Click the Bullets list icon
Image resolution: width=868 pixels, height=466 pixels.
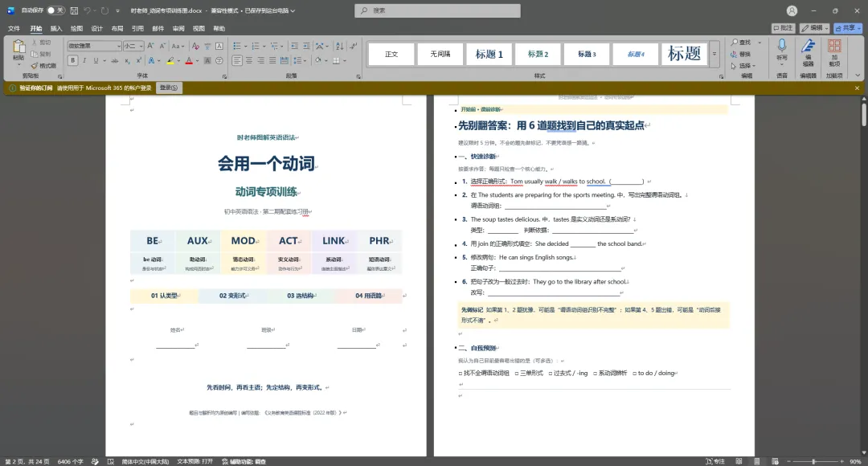237,46
